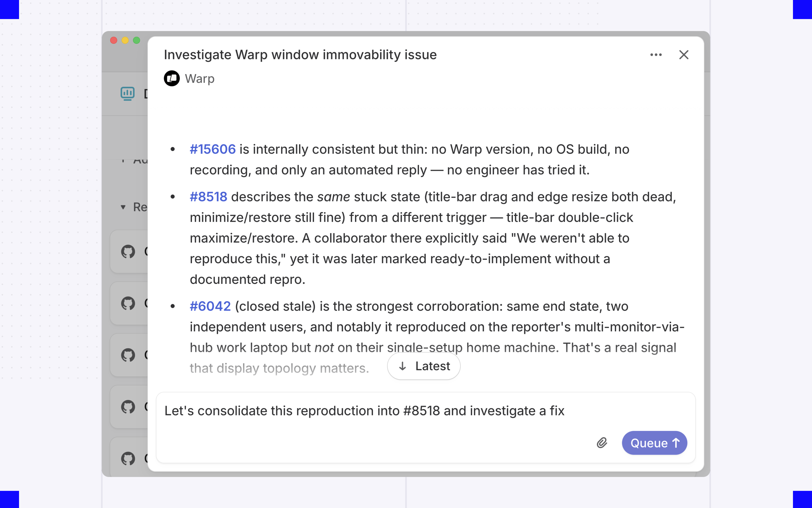Screen dimensions: 812x508
Task: Jump to Latest message
Action: [x=424, y=366]
